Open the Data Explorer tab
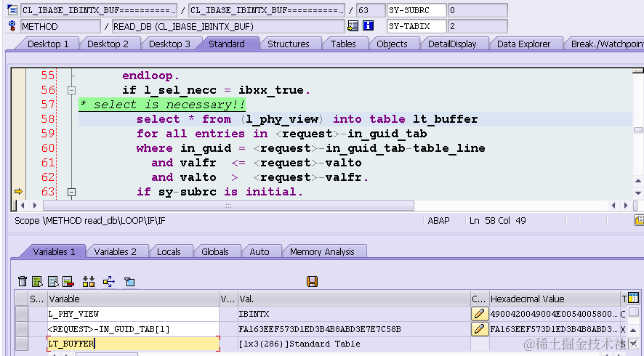Screen dimensions: 644x356 coord(523,44)
